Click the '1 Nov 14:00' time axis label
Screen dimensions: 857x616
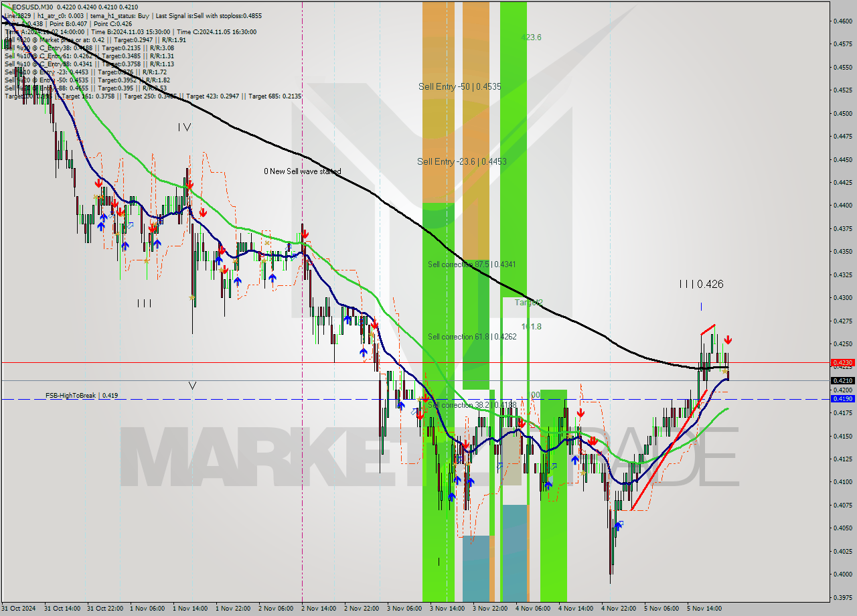pyautogui.click(x=190, y=609)
